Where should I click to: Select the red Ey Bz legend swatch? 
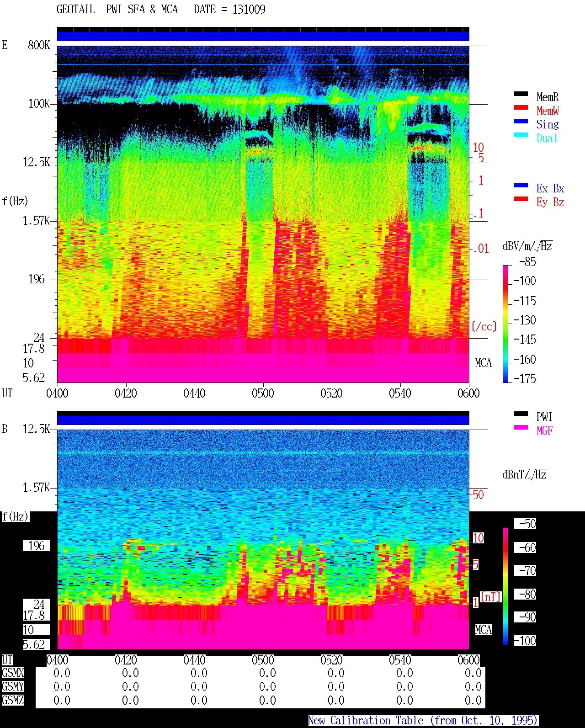tap(521, 199)
